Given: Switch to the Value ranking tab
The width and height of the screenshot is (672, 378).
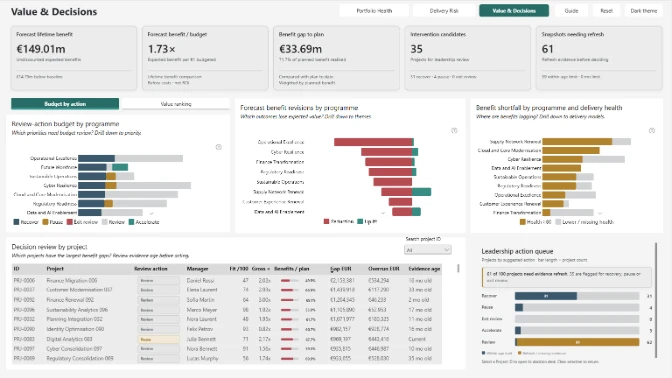Looking at the screenshot, I should [x=176, y=104].
